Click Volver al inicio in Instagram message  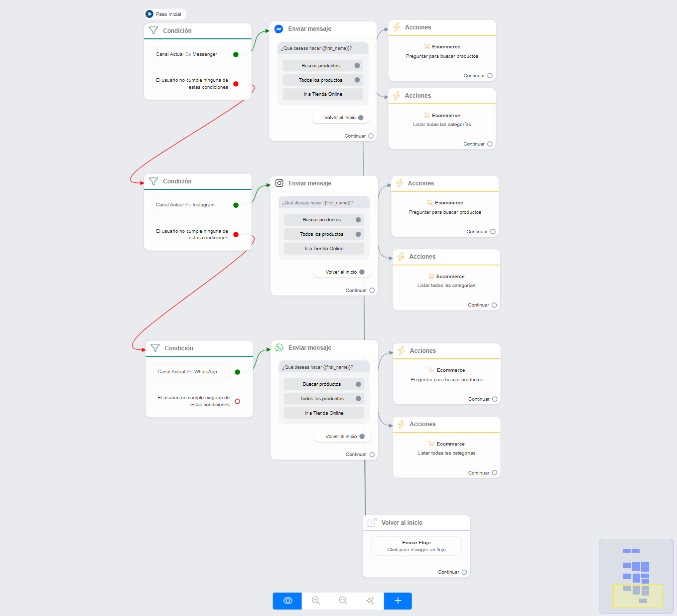pos(341,272)
